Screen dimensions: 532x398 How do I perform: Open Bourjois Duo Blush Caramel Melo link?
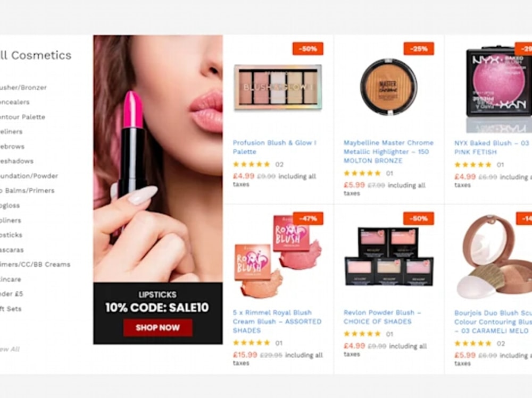pyautogui.click(x=493, y=321)
